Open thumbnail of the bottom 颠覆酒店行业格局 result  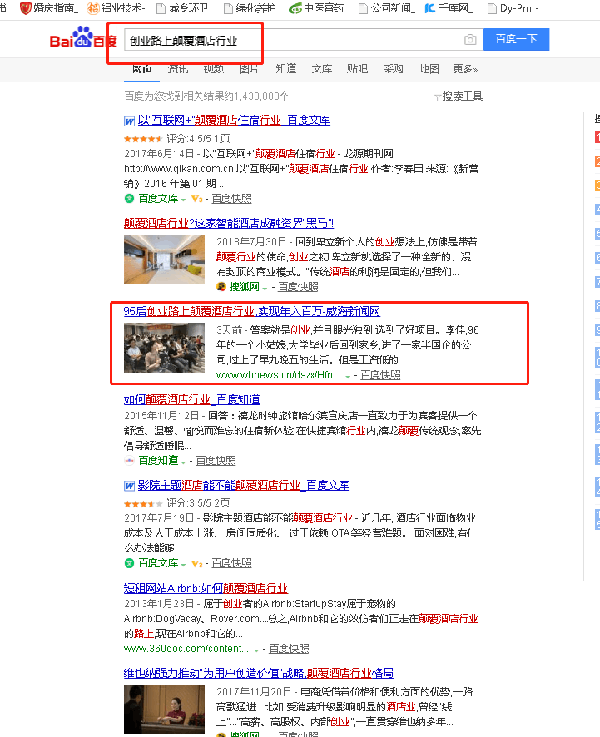click(164, 710)
